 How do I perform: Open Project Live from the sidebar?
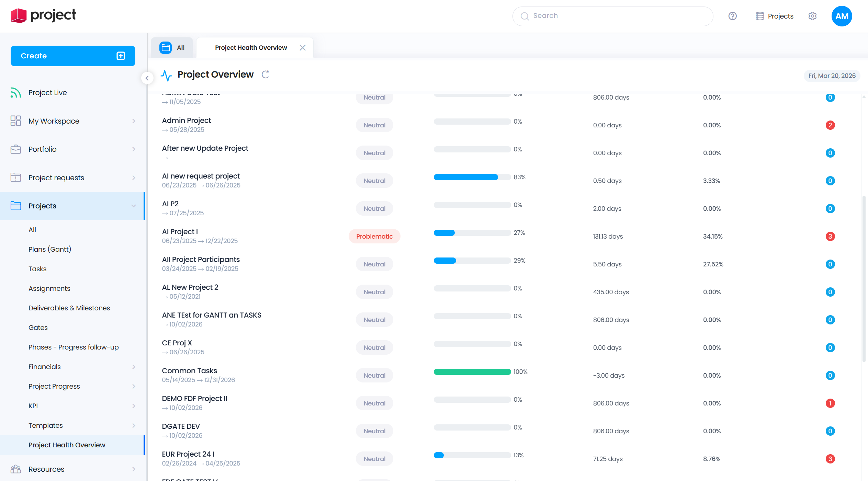(47, 93)
